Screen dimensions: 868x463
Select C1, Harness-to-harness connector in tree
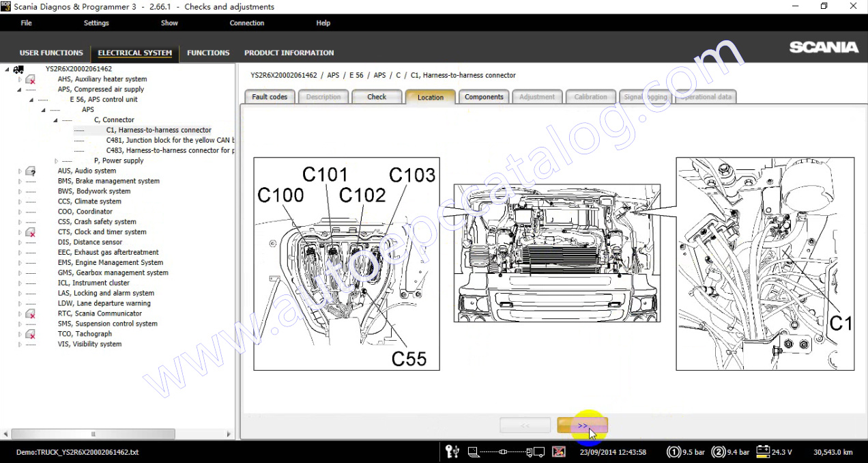158,130
